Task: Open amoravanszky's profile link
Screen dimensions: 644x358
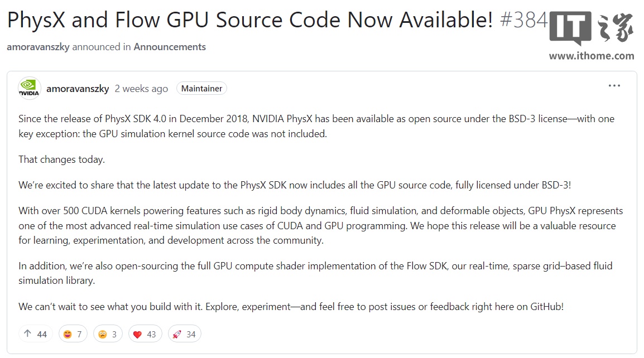Action: point(78,88)
